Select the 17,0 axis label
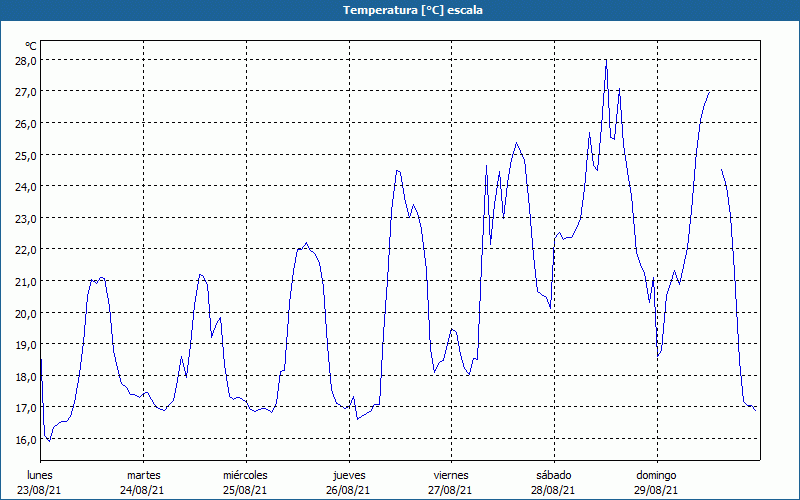This screenshot has height=500, width=800. click(27, 408)
